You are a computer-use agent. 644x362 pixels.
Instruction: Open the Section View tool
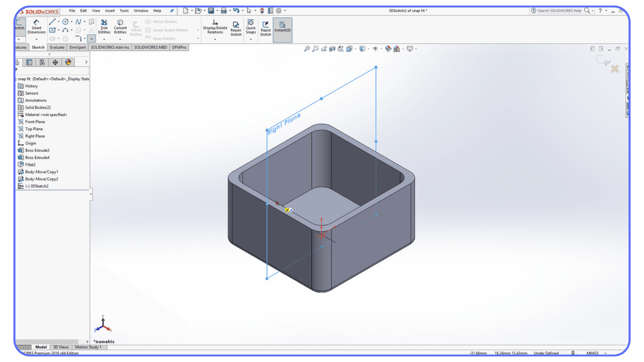pyautogui.click(x=332, y=49)
